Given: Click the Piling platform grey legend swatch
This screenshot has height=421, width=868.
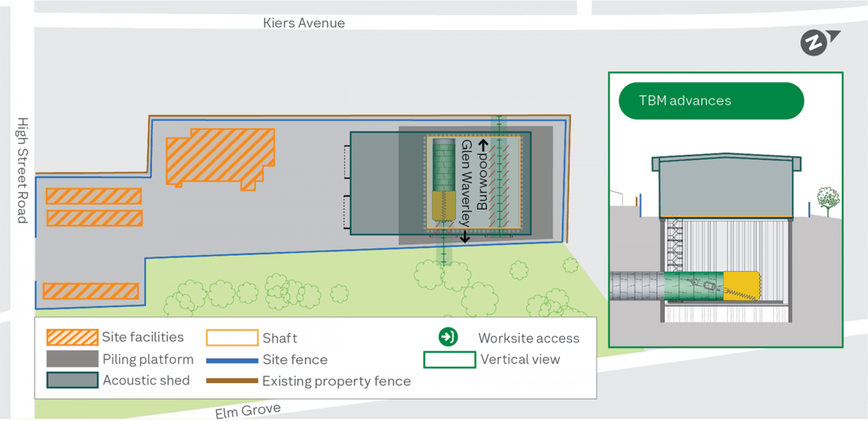Looking at the screenshot, I should coord(72,359).
